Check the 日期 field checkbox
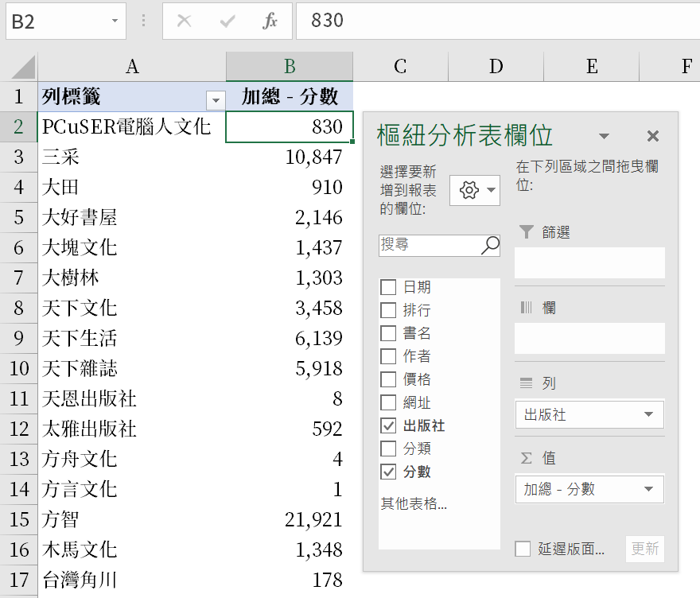700x598 pixels. (388, 287)
